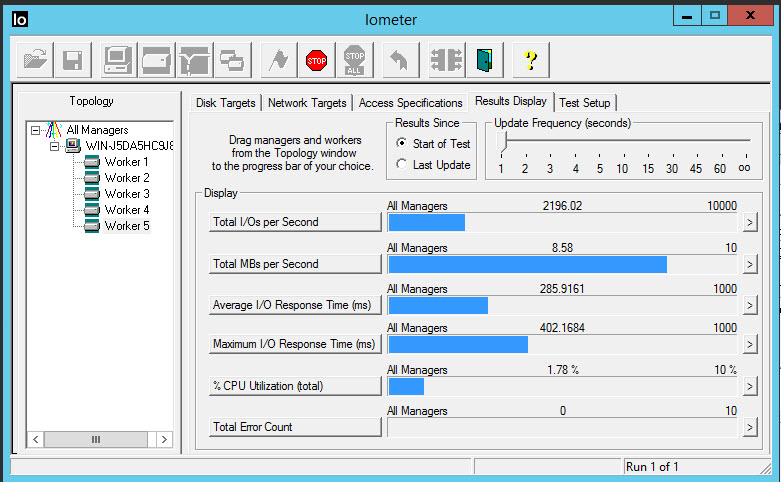Image resolution: width=781 pixels, height=482 pixels.
Task: Select Worker 3 label in topology
Action: point(127,194)
